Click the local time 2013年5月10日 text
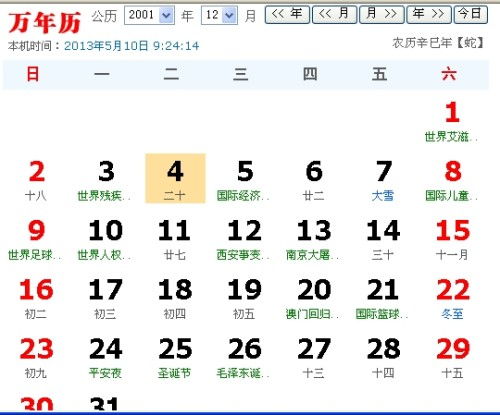This screenshot has height=415, width=500. click(x=132, y=46)
